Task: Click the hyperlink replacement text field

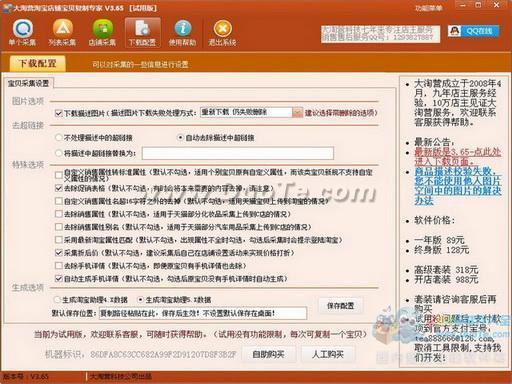Action: [238, 153]
